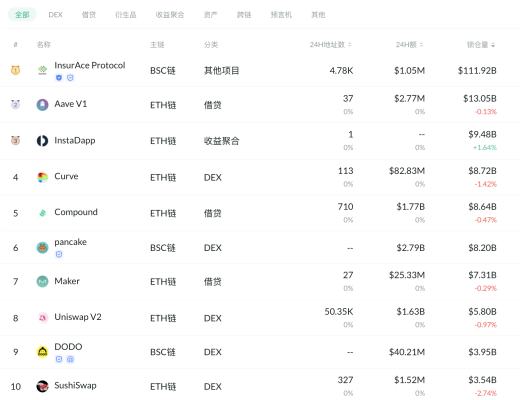
Task: Open the pancake project link
Action: pos(70,242)
